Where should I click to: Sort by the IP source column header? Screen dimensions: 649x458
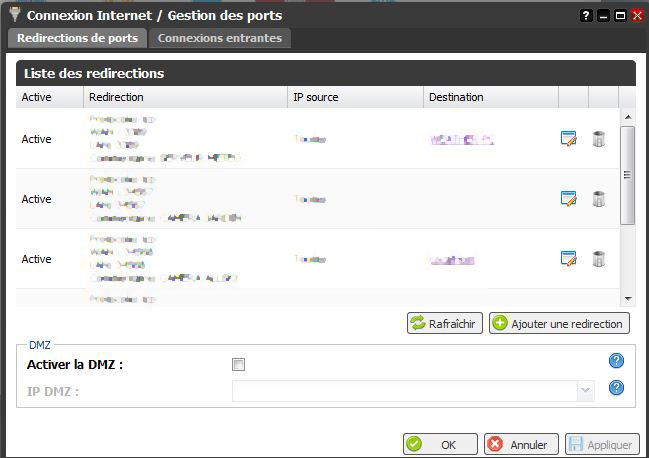pos(356,97)
